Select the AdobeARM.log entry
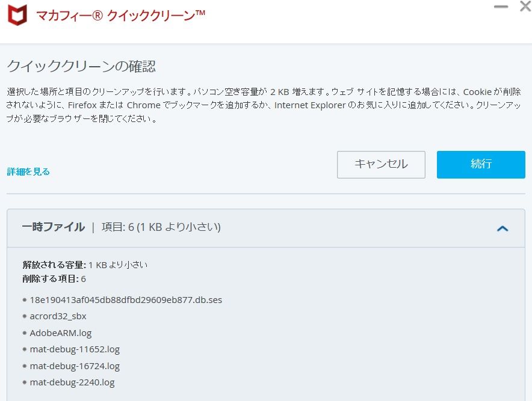This screenshot has height=401, width=532. [61, 333]
